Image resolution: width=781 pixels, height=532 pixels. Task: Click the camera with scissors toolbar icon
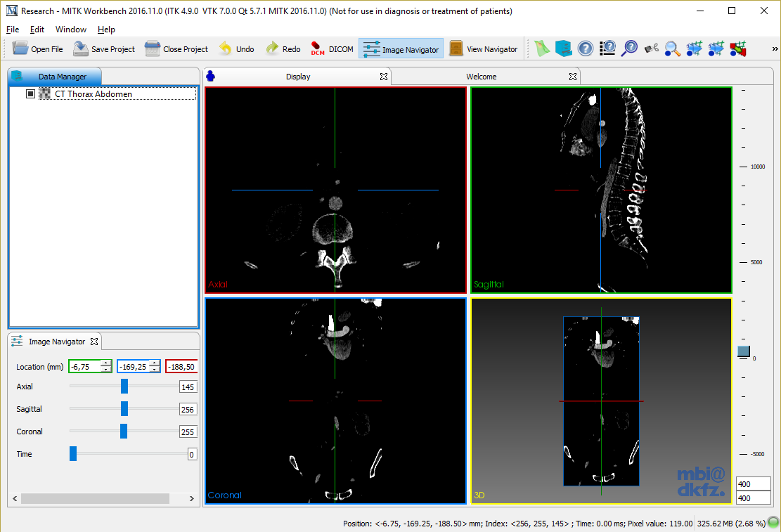pyautogui.click(x=651, y=48)
